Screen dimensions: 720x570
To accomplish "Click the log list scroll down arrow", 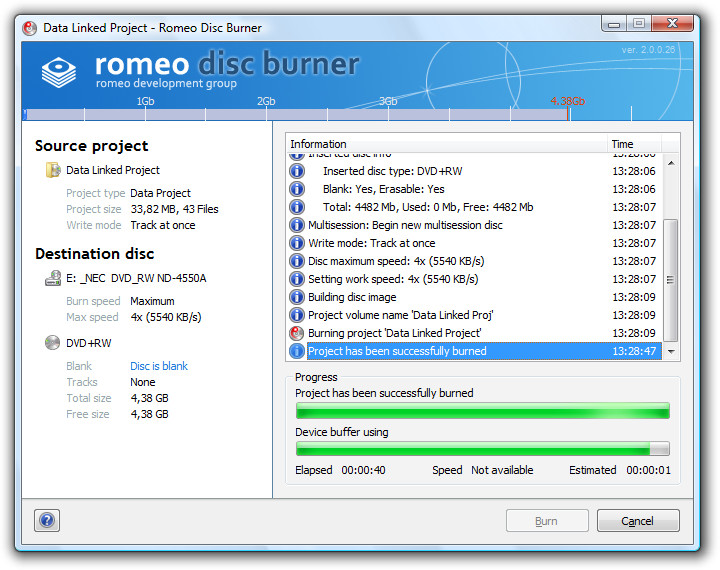I will click(671, 351).
